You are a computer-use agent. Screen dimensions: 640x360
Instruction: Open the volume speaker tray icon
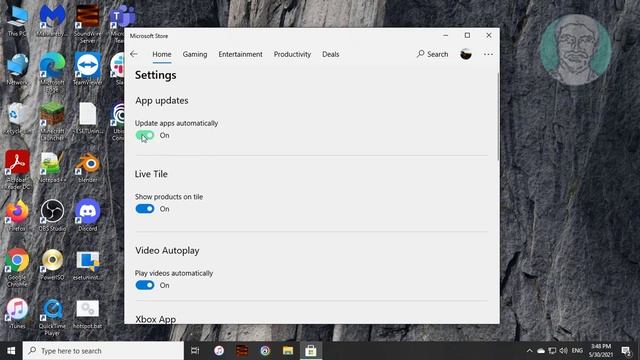coord(564,351)
